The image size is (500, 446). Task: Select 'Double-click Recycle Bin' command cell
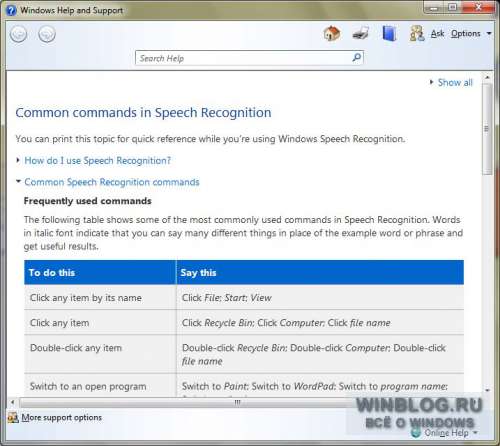tap(320, 354)
